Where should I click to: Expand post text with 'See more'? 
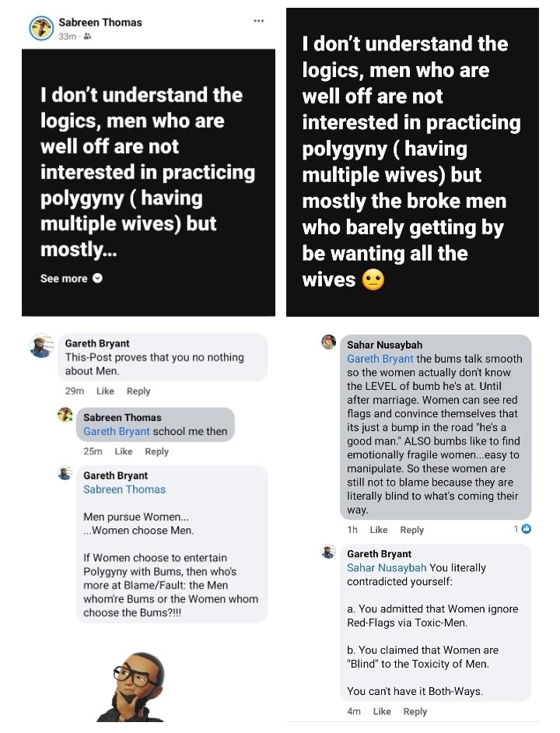point(64,278)
